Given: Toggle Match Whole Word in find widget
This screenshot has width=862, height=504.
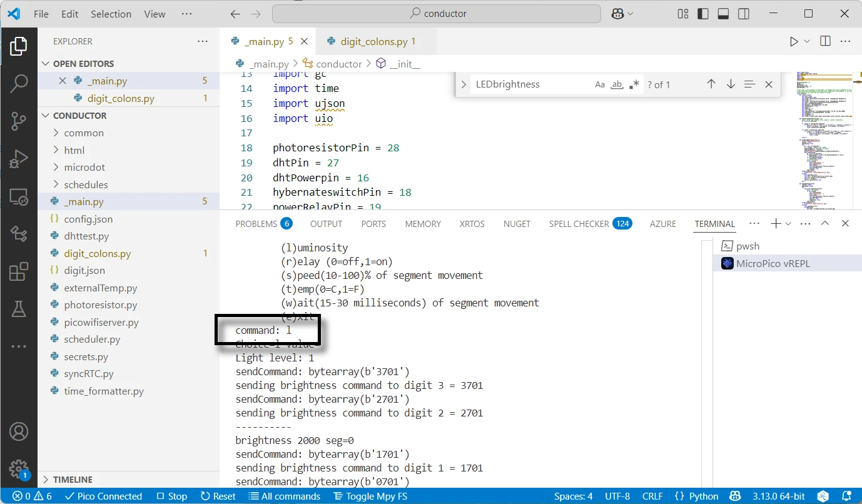Looking at the screenshot, I should coord(617,84).
